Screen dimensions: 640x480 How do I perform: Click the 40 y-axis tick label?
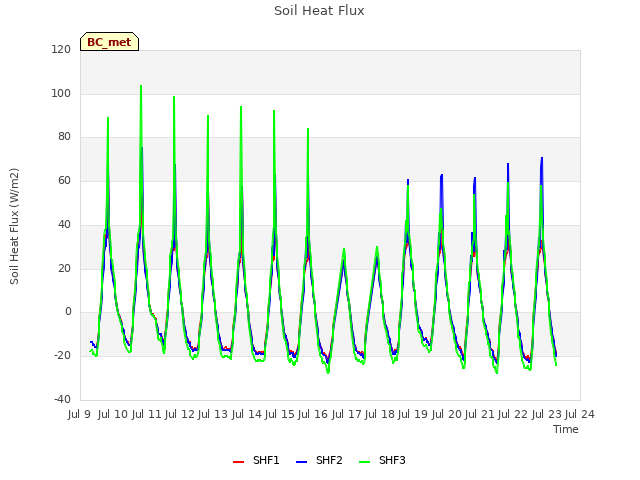64,224
